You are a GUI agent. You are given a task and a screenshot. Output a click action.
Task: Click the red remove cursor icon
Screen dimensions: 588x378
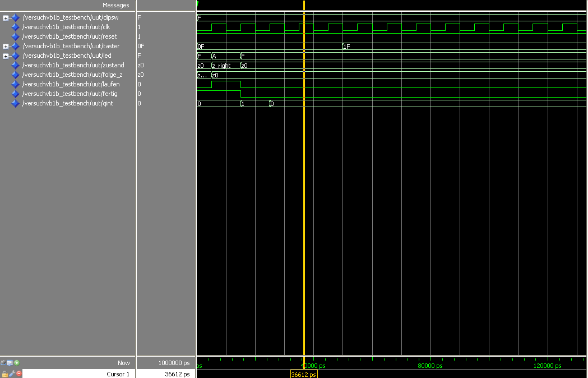(18, 374)
